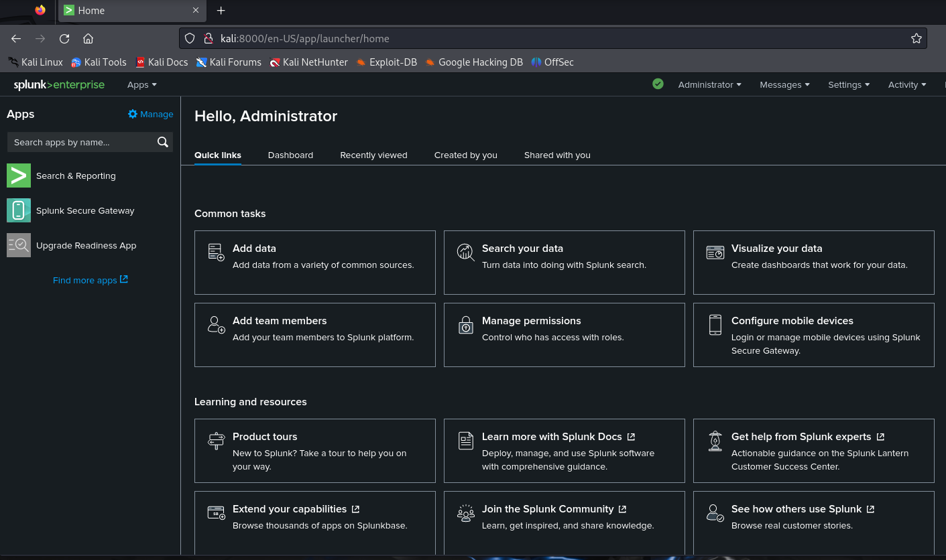Click the browser URL address bar
Screen dimensions: 946x560
(x=553, y=38)
